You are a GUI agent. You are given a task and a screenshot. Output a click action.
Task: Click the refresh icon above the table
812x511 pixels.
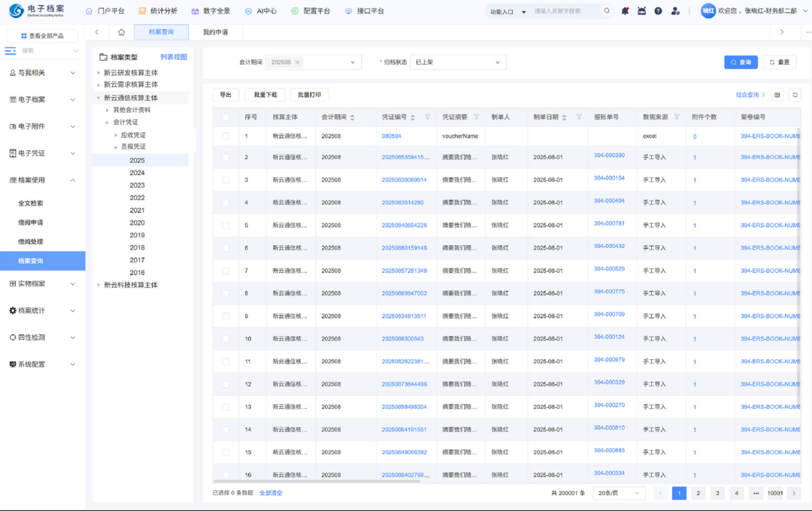[795, 95]
